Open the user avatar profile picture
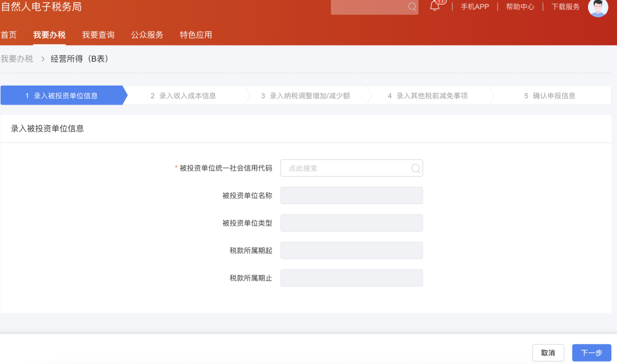This screenshot has width=617, height=364. [598, 9]
